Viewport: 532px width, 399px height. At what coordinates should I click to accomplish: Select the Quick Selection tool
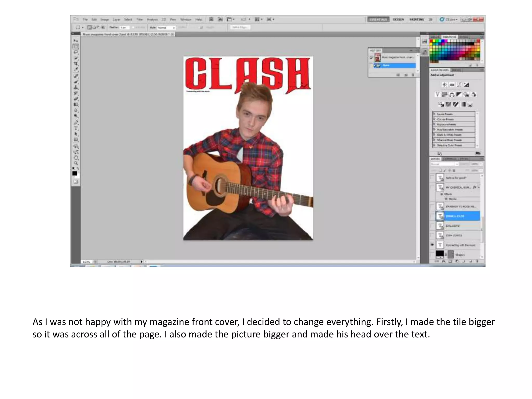click(76, 58)
